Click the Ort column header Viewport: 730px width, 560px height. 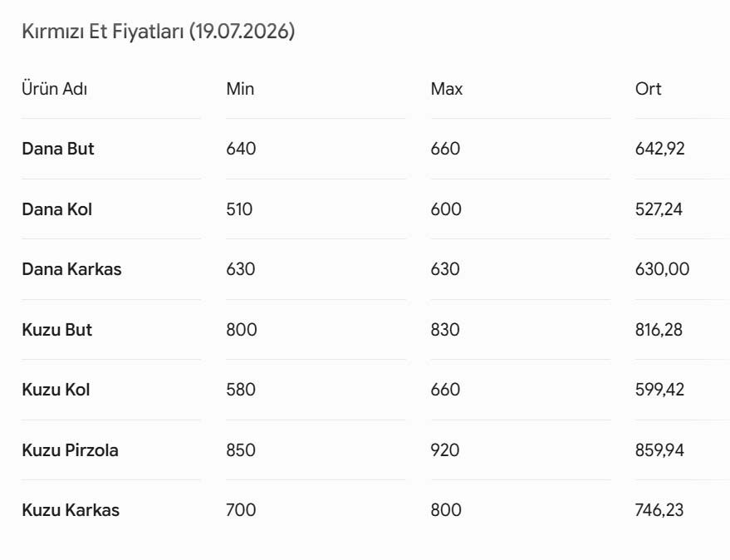[x=648, y=89]
